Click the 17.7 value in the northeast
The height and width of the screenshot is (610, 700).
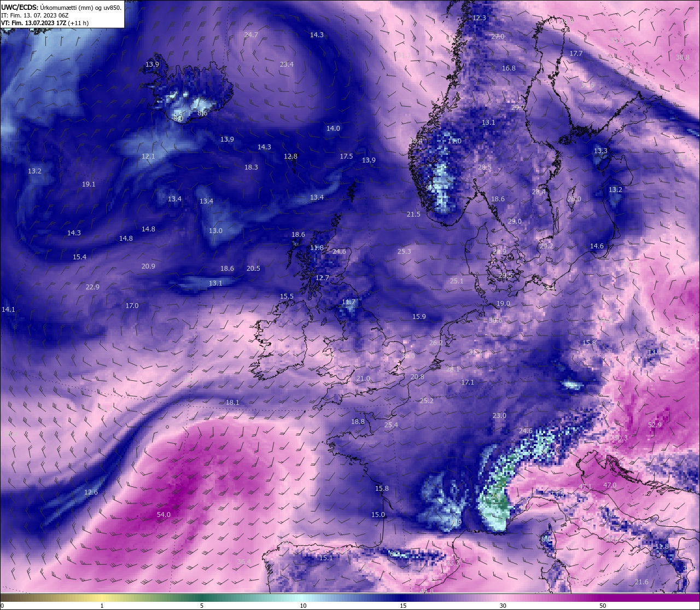576,54
